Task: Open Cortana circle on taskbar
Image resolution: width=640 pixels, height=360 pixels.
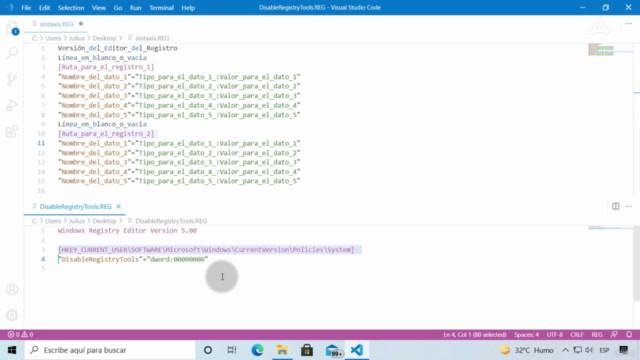Action: click(x=208, y=350)
